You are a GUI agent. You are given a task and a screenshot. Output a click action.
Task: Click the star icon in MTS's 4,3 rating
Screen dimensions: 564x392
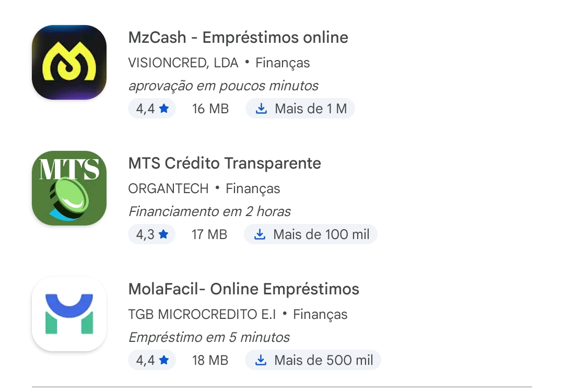tap(163, 234)
